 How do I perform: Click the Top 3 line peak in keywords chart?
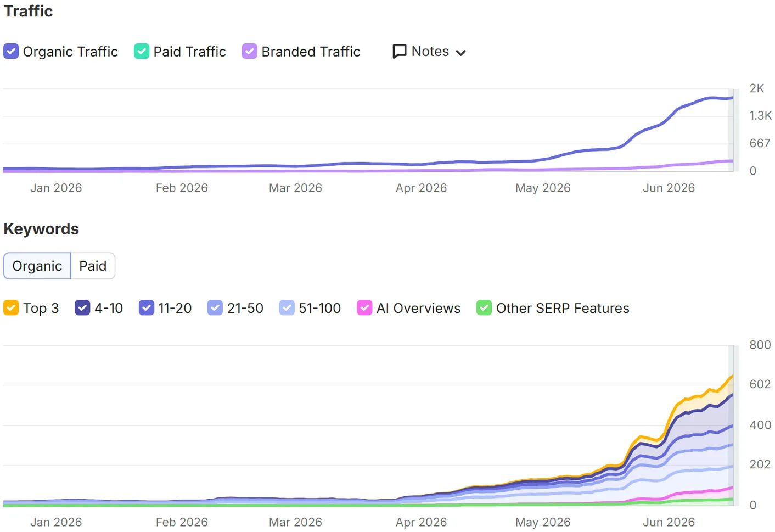pos(732,376)
